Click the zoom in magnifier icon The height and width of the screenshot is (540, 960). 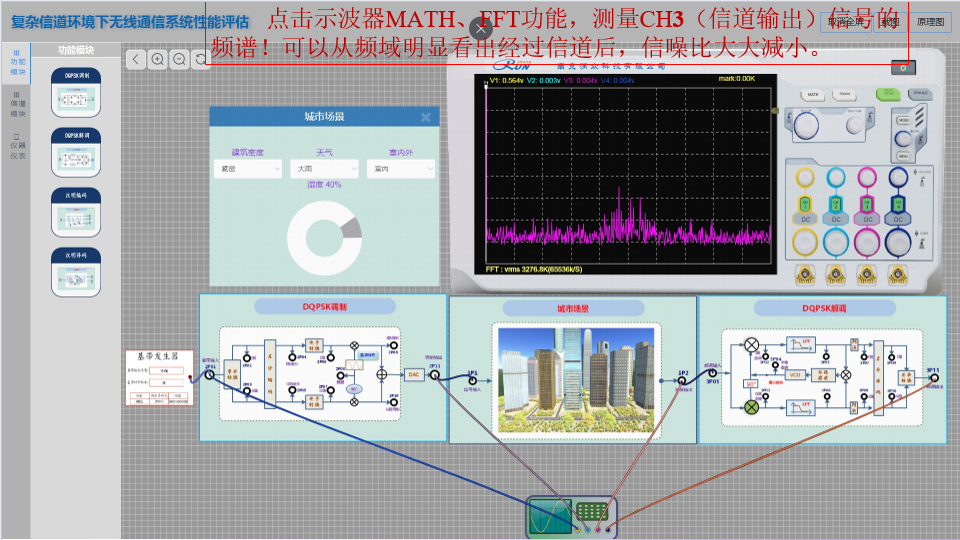click(158, 60)
